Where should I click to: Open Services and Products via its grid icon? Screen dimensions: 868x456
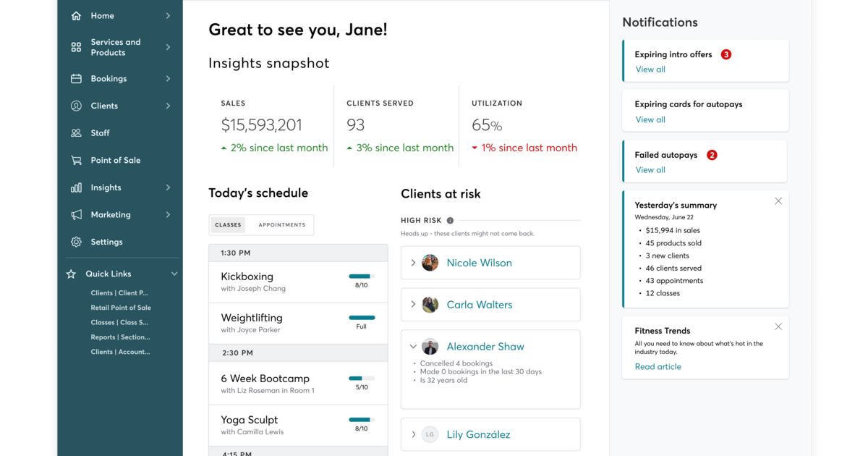(75, 46)
